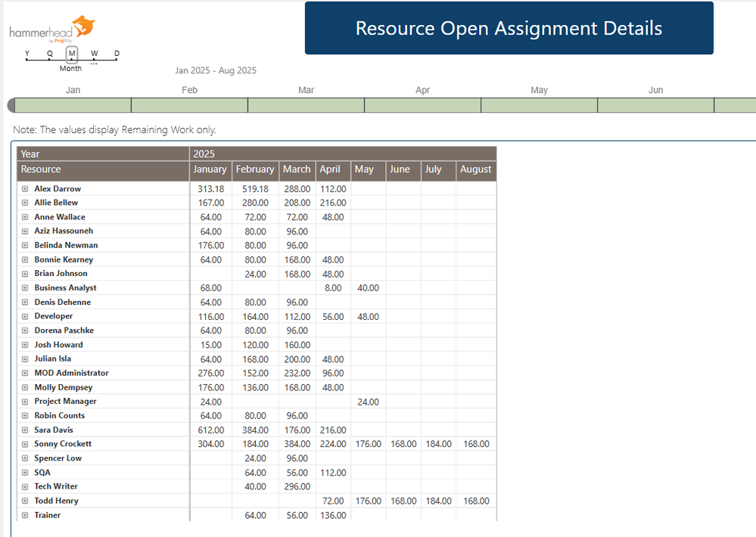The image size is (756, 537).
Task: Select the Jun segment on the timeline slicer
Action: pos(655,105)
